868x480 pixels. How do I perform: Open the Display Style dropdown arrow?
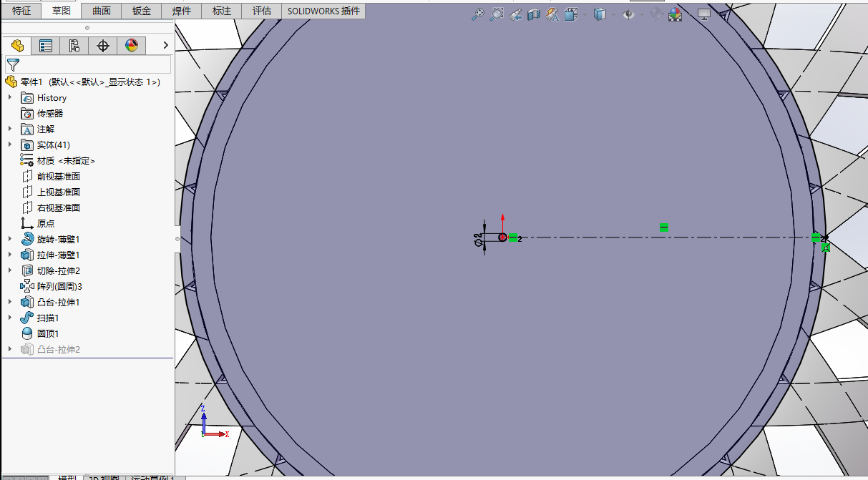[613, 14]
